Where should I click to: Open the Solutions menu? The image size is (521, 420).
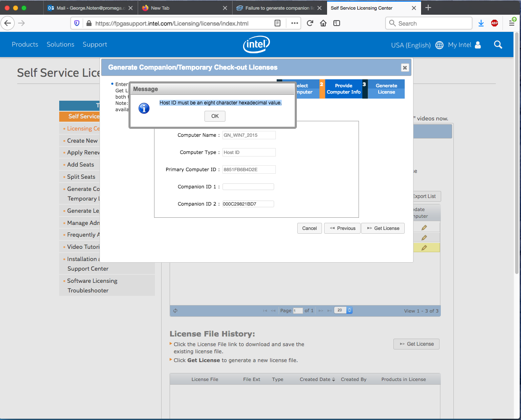pos(60,44)
